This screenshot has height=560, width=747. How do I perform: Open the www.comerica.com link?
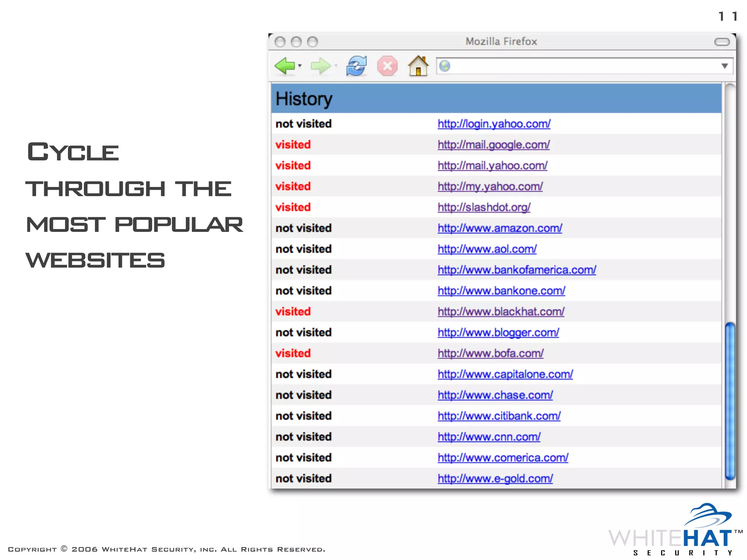(503, 458)
